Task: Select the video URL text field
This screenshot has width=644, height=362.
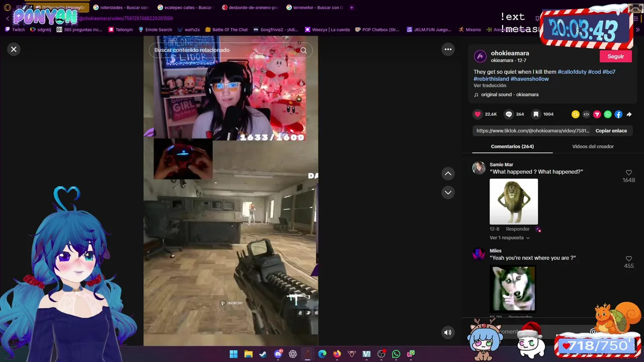Action: click(532, 131)
